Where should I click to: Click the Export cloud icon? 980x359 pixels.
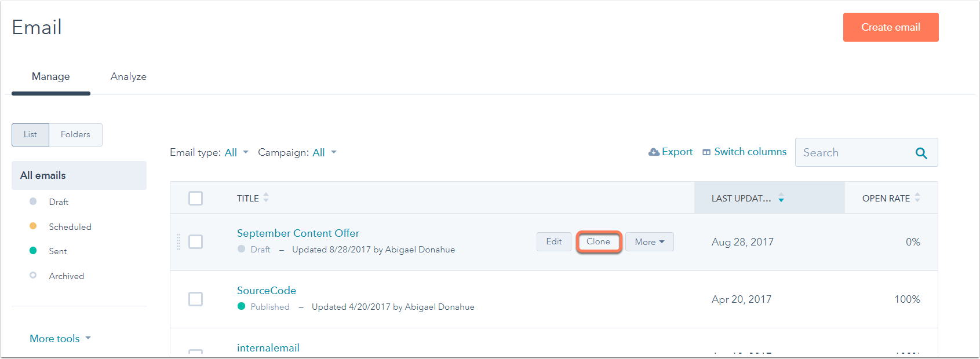click(x=654, y=152)
